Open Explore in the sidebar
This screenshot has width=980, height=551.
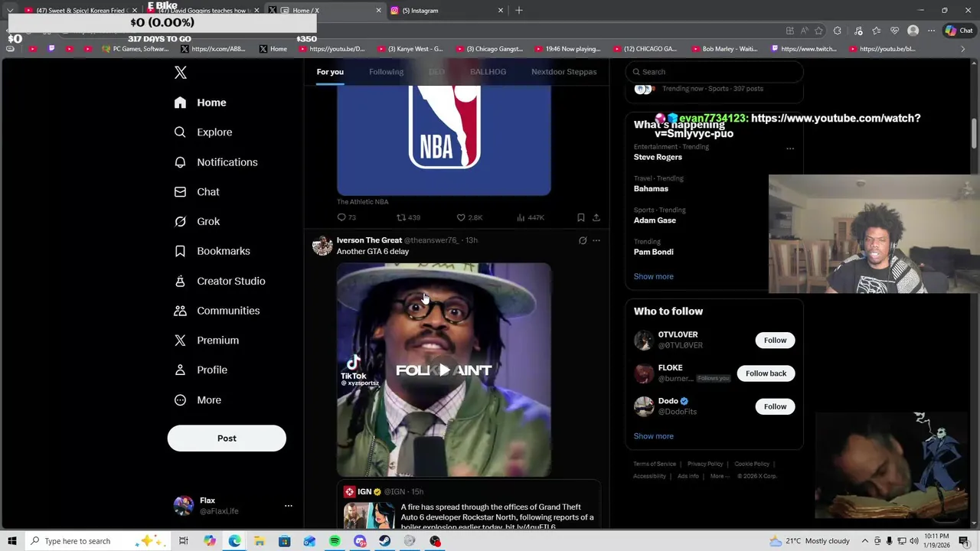(203, 132)
